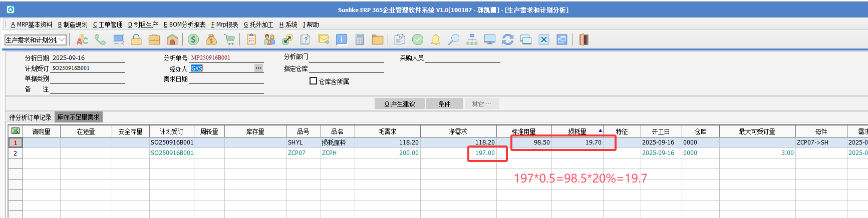Open the E BOM分析报表 menu

(x=184, y=24)
